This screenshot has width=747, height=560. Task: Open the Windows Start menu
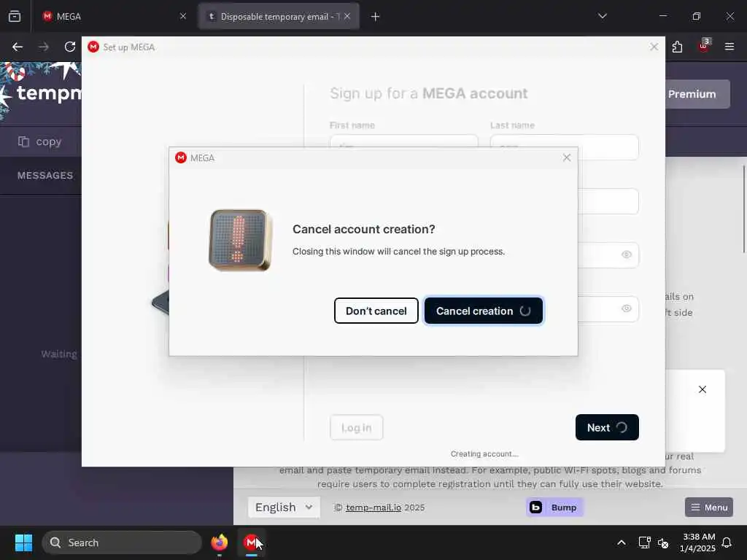click(23, 542)
